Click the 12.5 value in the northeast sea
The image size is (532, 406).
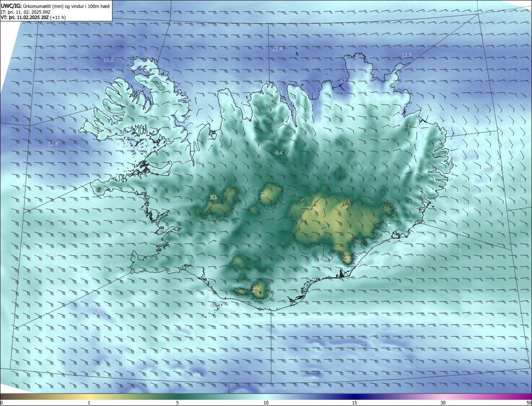[x=406, y=55]
